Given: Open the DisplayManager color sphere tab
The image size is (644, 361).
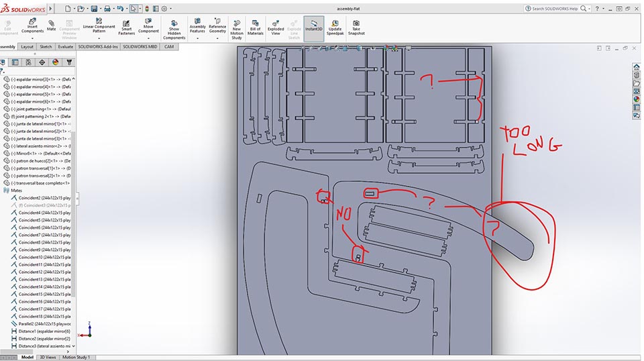Looking at the screenshot, I should [56, 62].
